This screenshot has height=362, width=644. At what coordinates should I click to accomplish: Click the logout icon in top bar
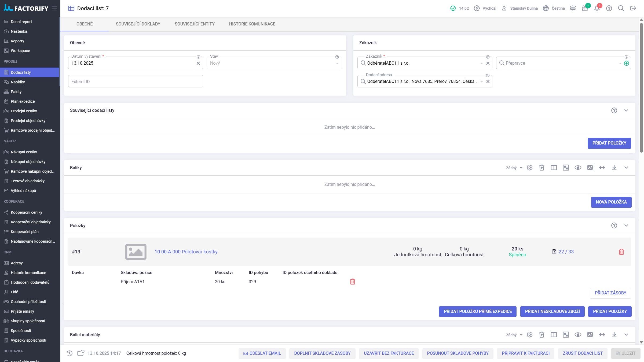tap(633, 8)
